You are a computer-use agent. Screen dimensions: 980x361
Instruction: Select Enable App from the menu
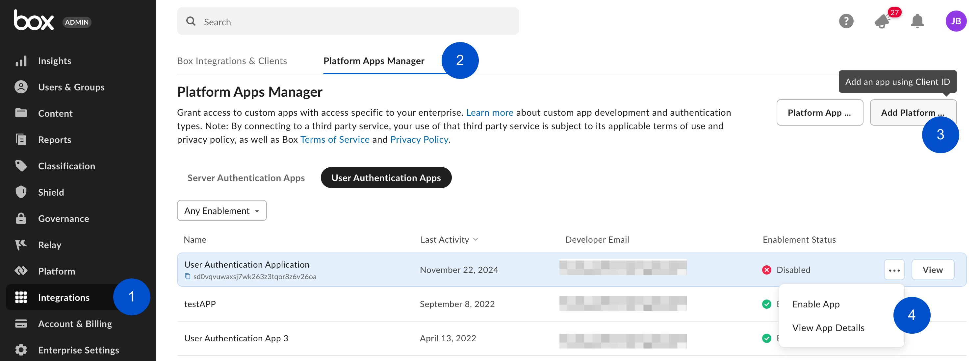click(816, 304)
